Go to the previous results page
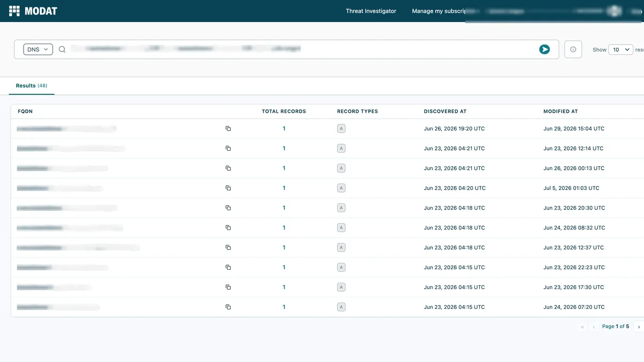The width and height of the screenshot is (644, 362). point(594,327)
